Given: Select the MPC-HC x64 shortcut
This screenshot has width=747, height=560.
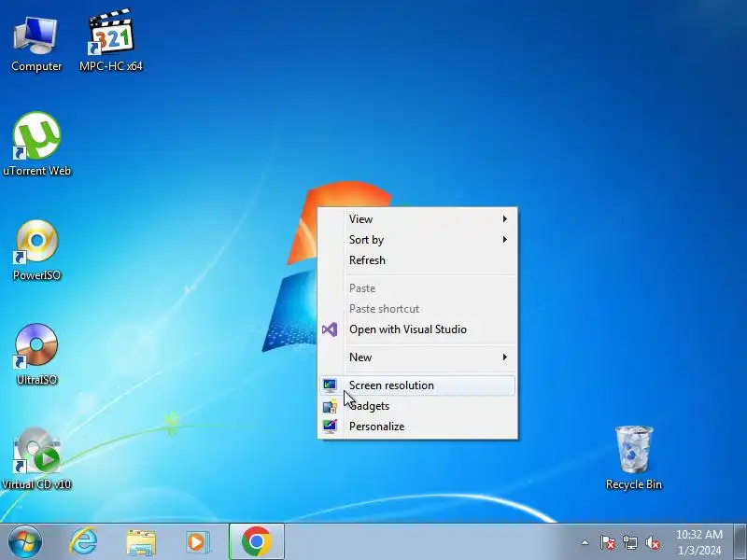Looking at the screenshot, I should tap(110, 40).
